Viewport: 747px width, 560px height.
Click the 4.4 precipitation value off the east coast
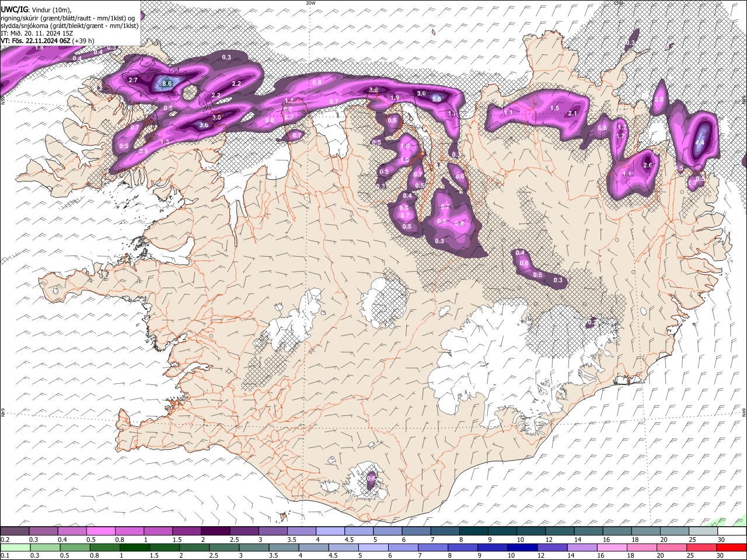700,142
